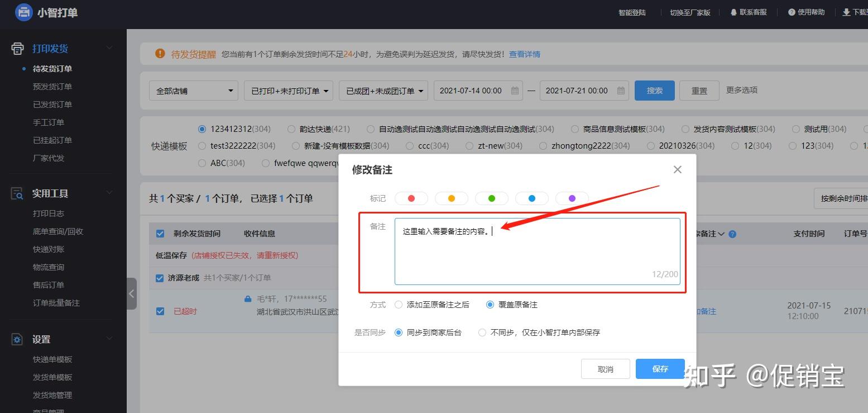Select 不同步，仅在小智打单内部保存 option
Viewport: 868px width, 413px height.
[482, 333]
